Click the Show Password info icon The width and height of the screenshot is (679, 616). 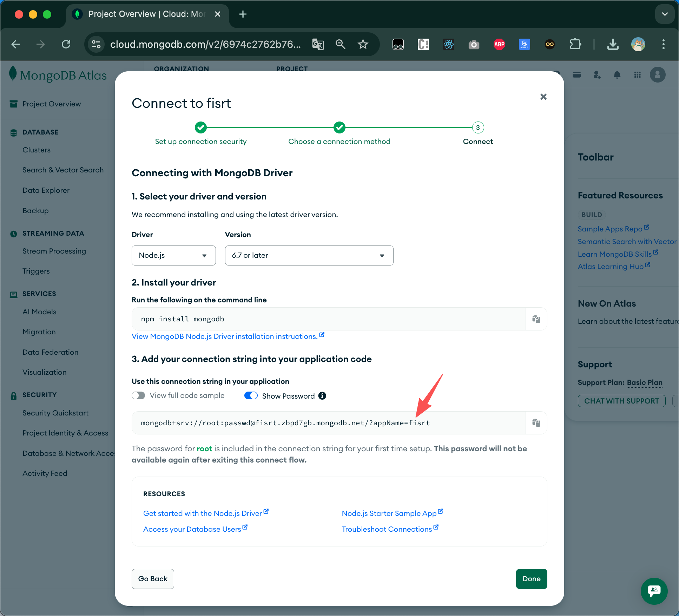[x=322, y=396]
